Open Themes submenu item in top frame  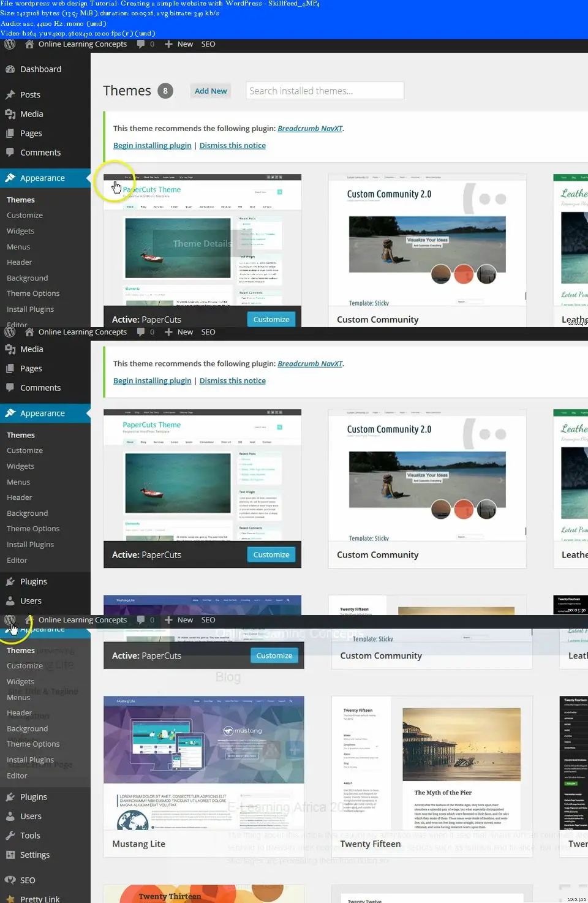tap(21, 200)
